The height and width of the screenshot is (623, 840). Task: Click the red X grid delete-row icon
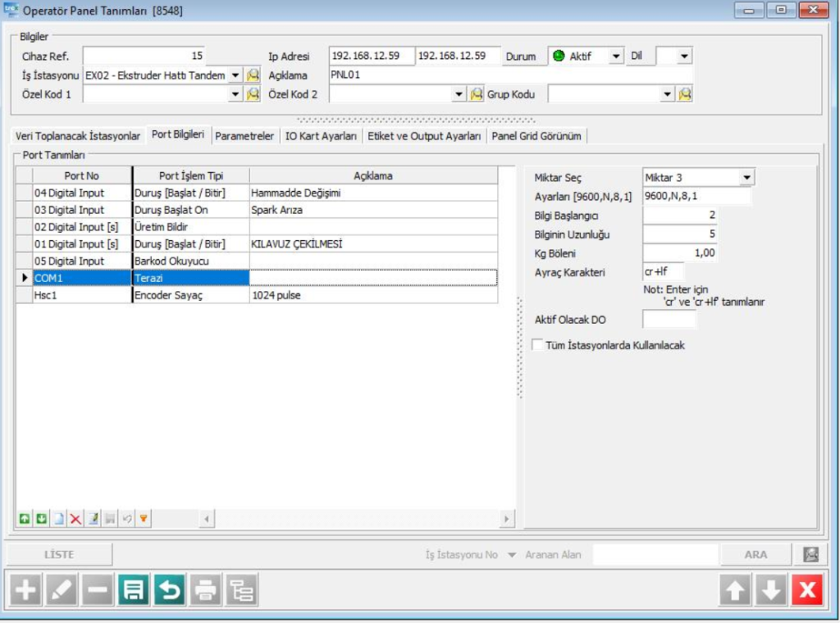point(75,519)
